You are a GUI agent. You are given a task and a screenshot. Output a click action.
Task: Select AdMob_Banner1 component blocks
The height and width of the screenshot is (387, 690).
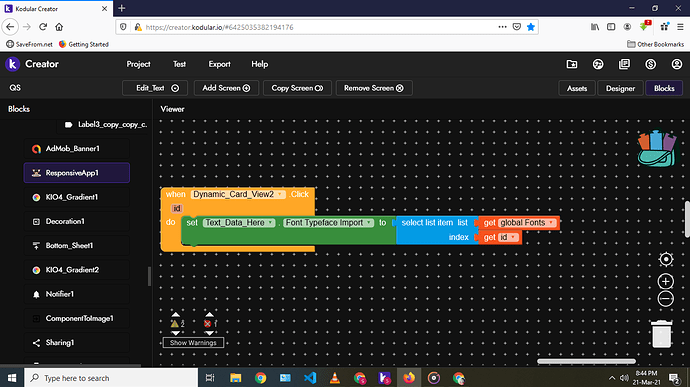(x=77, y=149)
